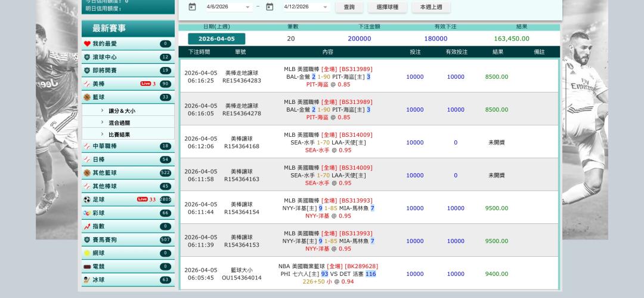This screenshot has height=298, width=644.
Task: Expand the 讓分＆大小 submenu item
Action: point(122,111)
